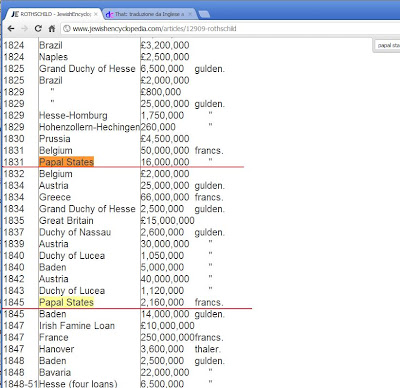
Task: Click the amount '25,000,000' in 1829 row
Action: pos(165,104)
